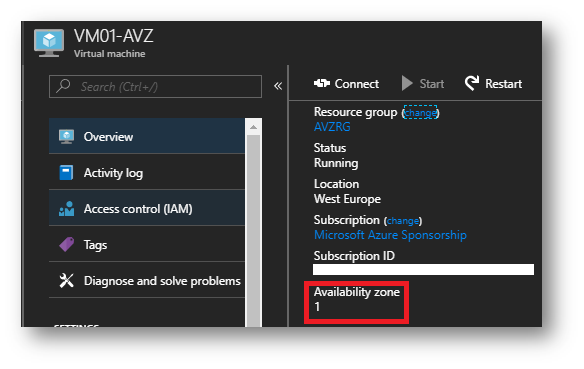Click the search magnifier icon
This screenshot has height=369, width=584.
click(x=63, y=86)
